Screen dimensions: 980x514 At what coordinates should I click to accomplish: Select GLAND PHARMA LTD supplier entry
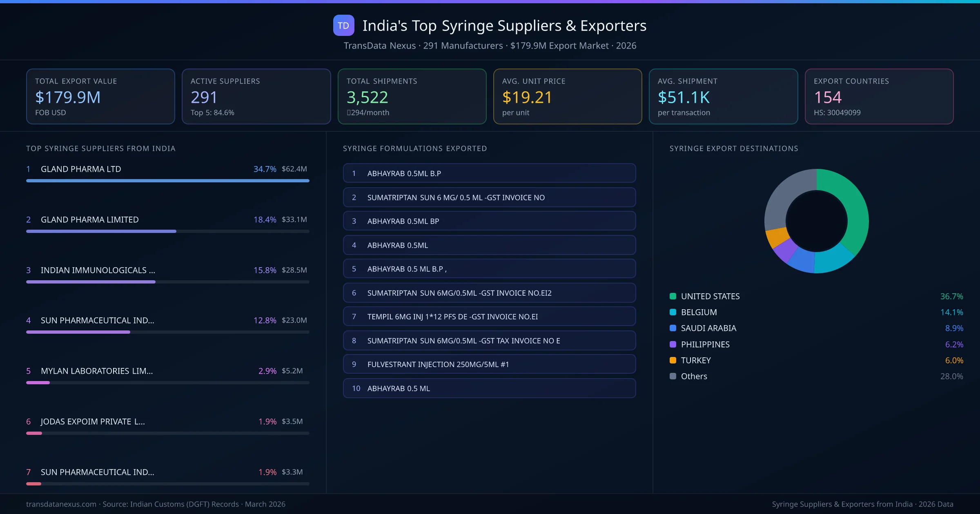(x=80, y=169)
